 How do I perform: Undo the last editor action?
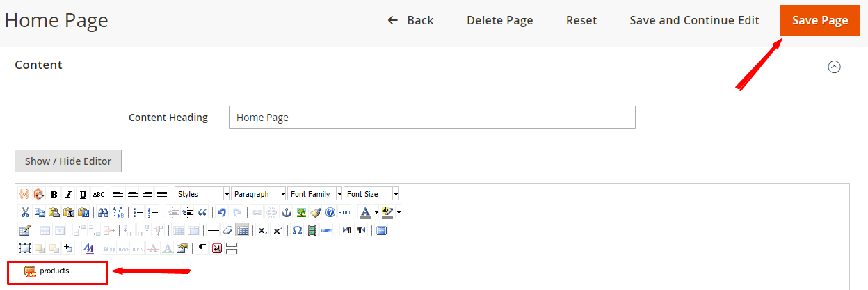coord(222,212)
